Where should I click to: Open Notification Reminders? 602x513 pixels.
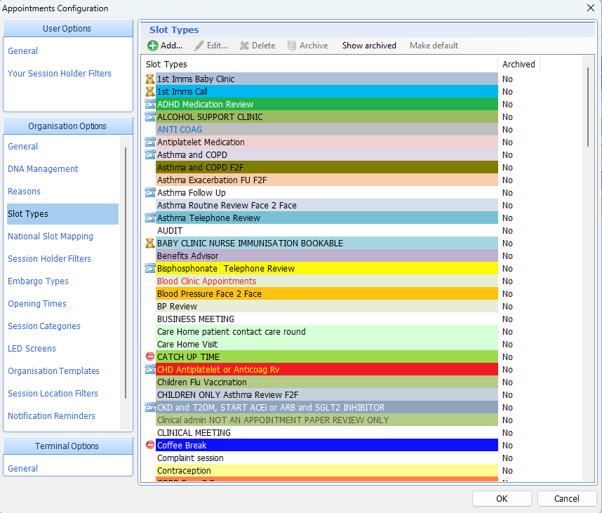(x=51, y=416)
